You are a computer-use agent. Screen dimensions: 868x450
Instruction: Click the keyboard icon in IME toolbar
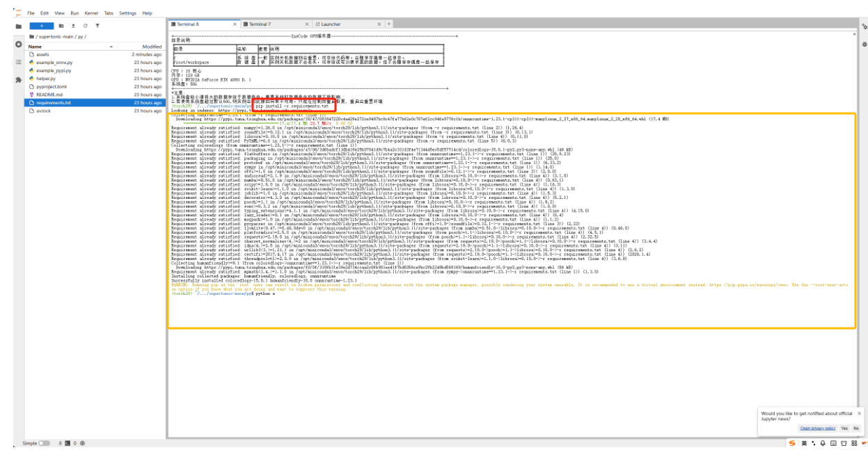[x=833, y=443]
